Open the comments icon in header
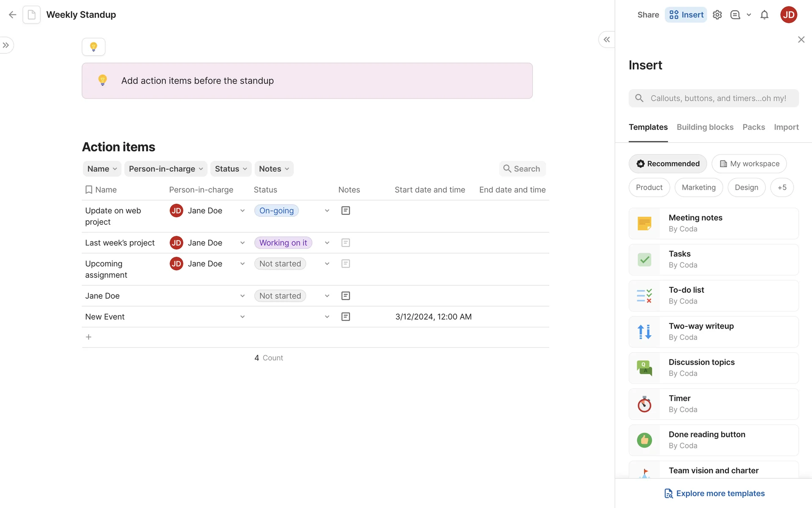812x508 pixels. 735,15
